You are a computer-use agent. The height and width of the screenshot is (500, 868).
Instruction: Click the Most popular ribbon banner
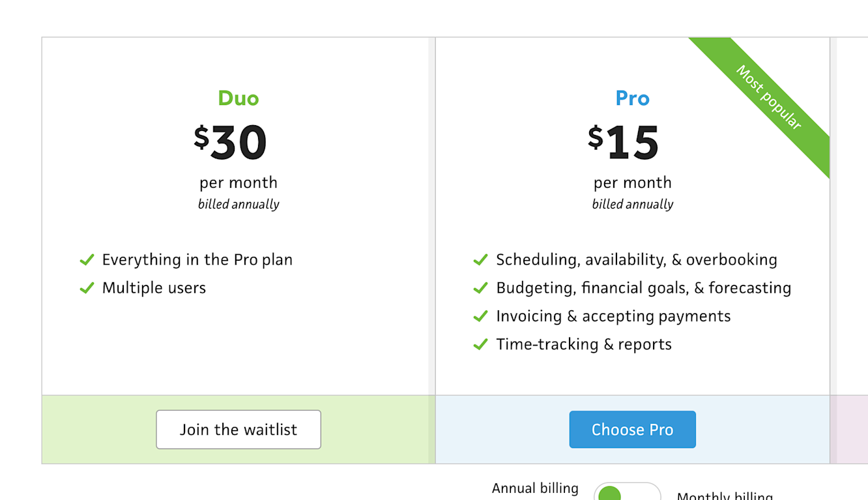(x=769, y=98)
